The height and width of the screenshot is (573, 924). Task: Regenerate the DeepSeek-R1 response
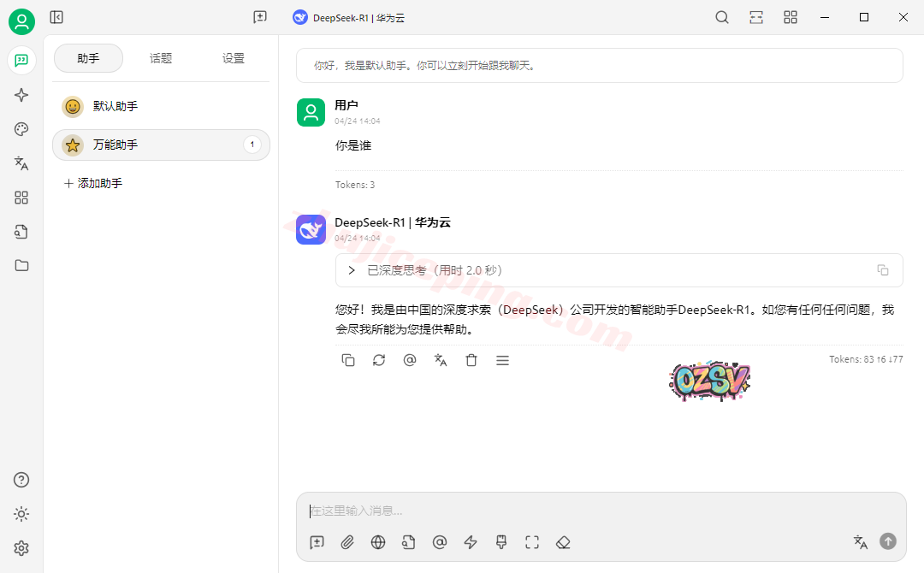[379, 360]
